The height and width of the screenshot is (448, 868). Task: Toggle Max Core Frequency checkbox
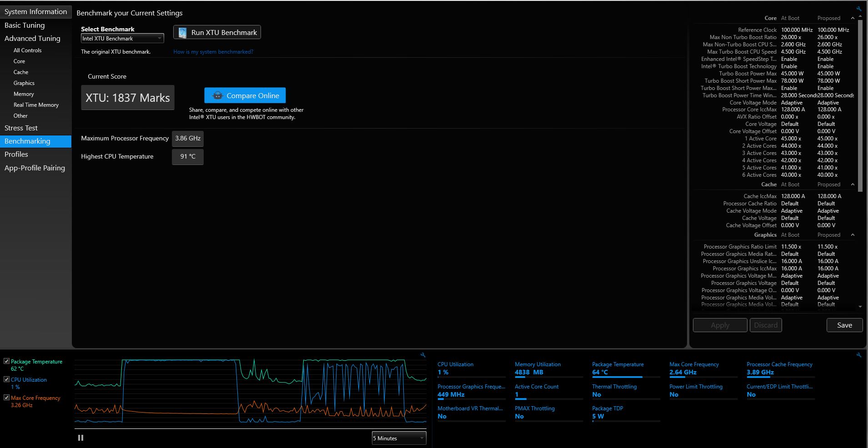tap(6, 398)
